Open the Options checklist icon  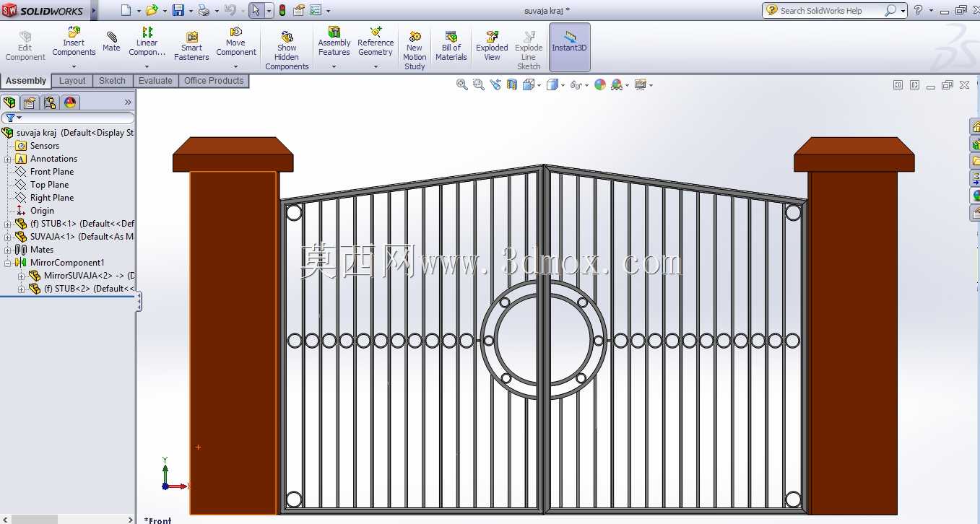(x=316, y=10)
